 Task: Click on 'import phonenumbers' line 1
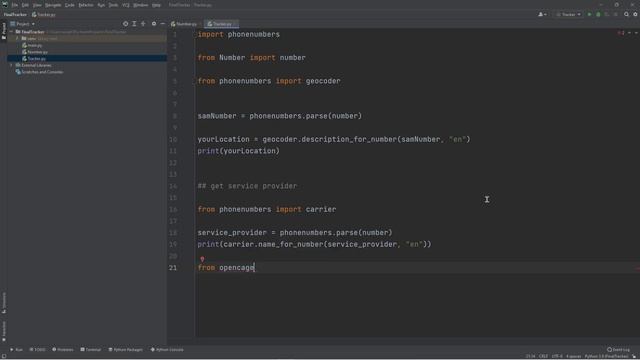pos(239,35)
